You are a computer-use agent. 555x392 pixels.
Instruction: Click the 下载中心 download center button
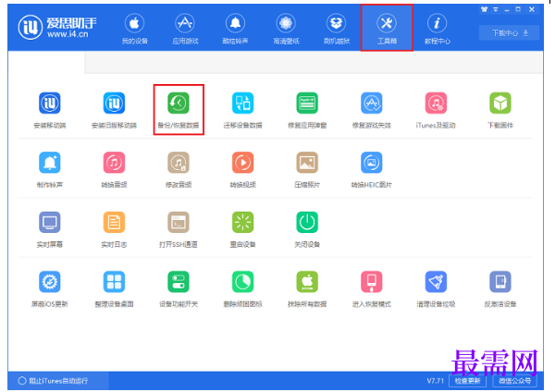[510, 33]
